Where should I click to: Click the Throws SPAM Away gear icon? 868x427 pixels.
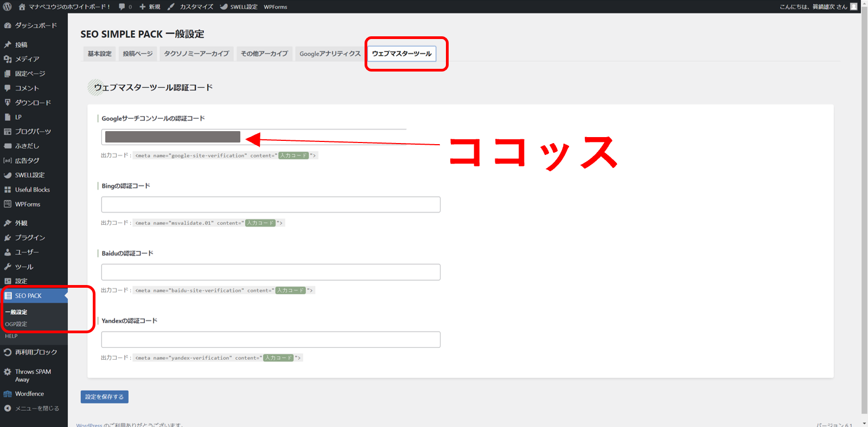[x=8, y=372]
